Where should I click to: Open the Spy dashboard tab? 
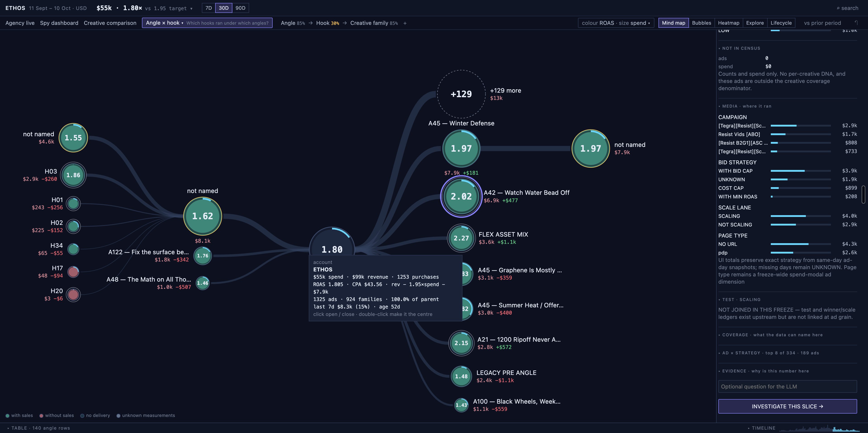59,23
